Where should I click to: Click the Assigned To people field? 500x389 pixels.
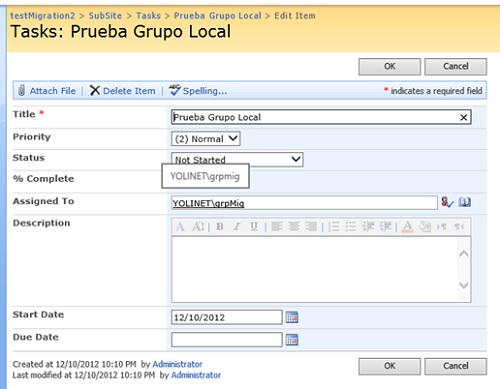(x=304, y=203)
